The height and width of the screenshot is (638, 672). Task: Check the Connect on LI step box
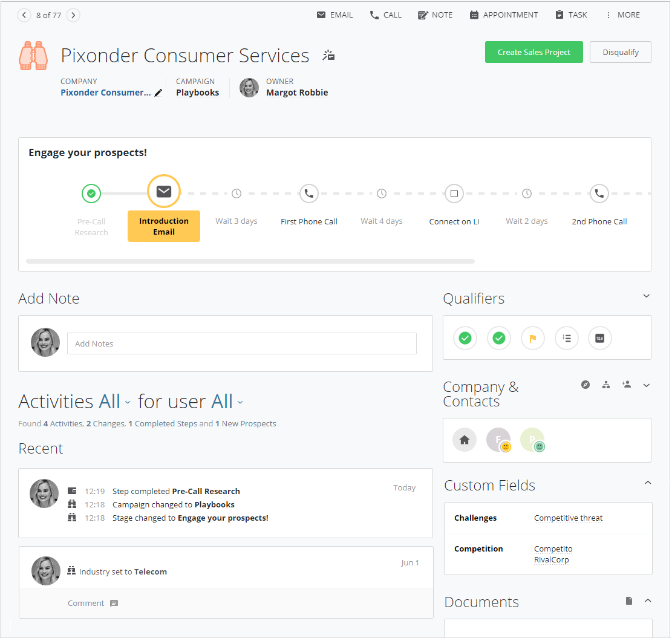coord(454,194)
